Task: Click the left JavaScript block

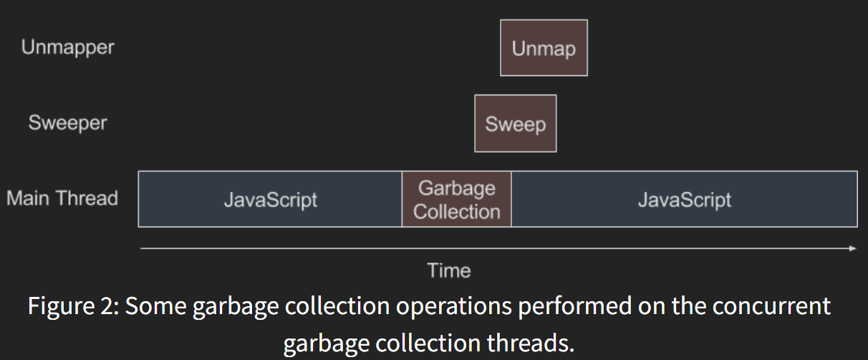Action: (x=270, y=199)
